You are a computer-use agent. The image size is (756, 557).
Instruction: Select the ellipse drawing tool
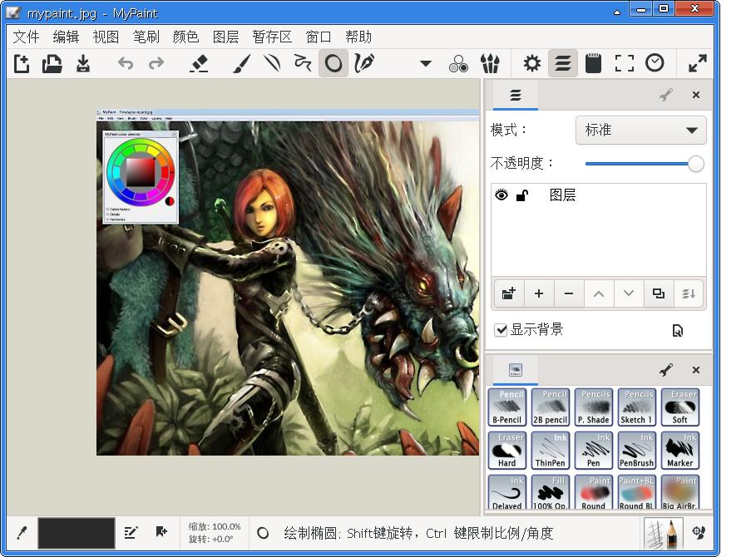pyautogui.click(x=334, y=63)
